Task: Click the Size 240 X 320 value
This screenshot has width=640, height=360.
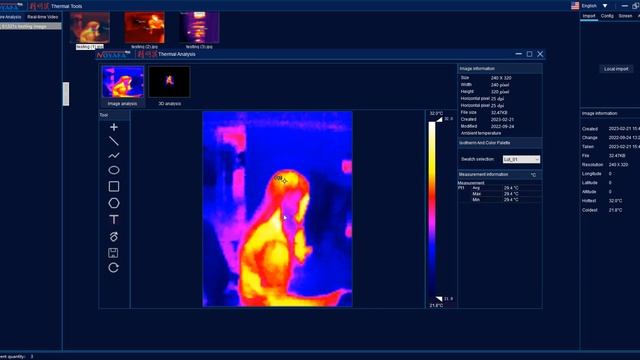Action: [501, 78]
